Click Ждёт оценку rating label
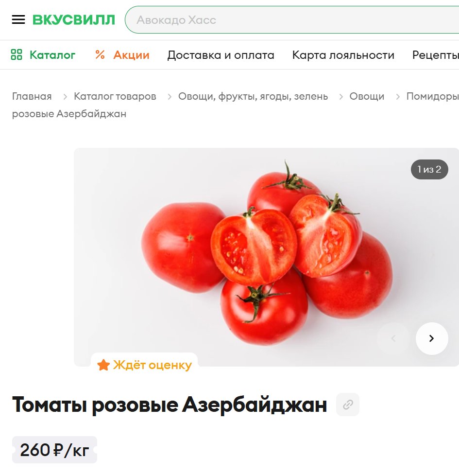459x476 pixels. (x=144, y=365)
